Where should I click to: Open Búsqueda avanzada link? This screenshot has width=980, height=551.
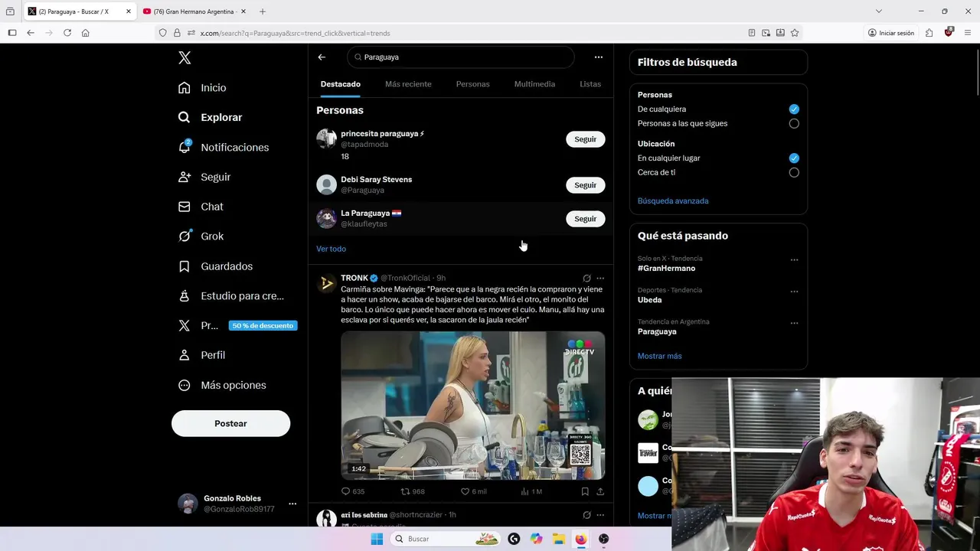673,201
